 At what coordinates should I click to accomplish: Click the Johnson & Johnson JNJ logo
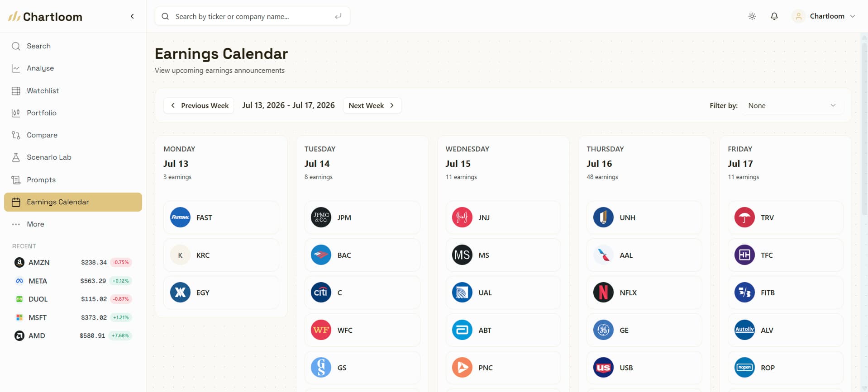462,217
